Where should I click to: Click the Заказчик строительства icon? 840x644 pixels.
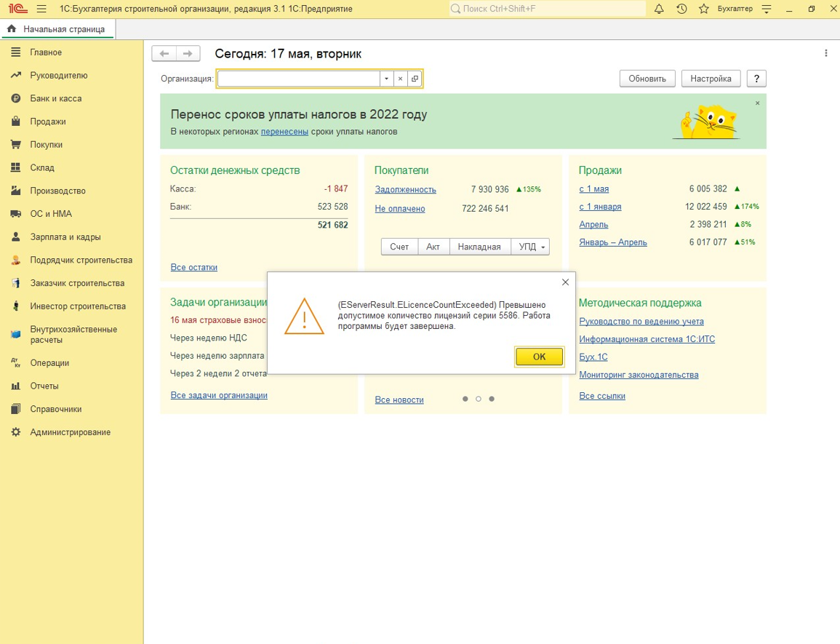(16, 283)
